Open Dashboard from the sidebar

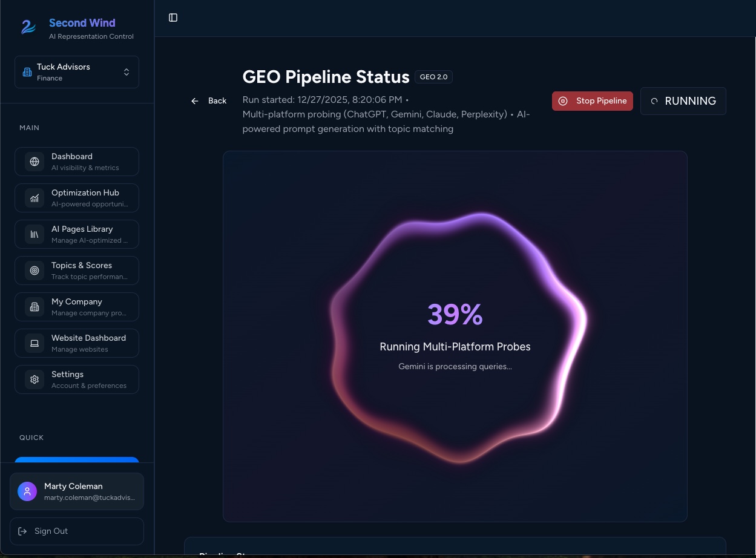pyautogui.click(x=77, y=162)
